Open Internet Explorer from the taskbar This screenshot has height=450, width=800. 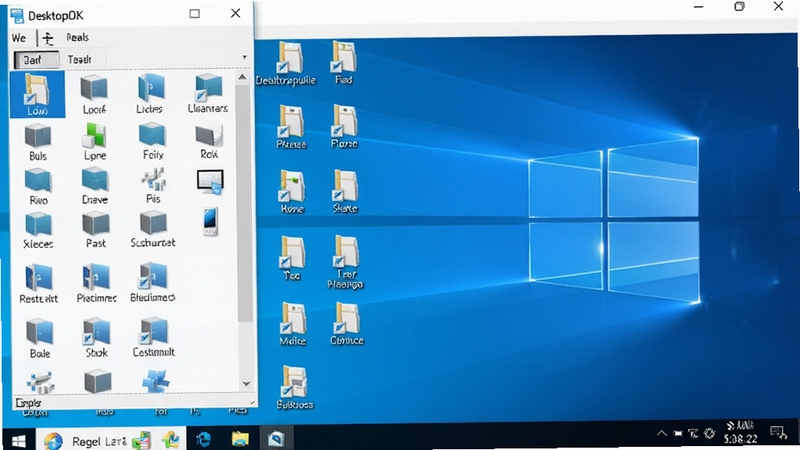click(204, 439)
